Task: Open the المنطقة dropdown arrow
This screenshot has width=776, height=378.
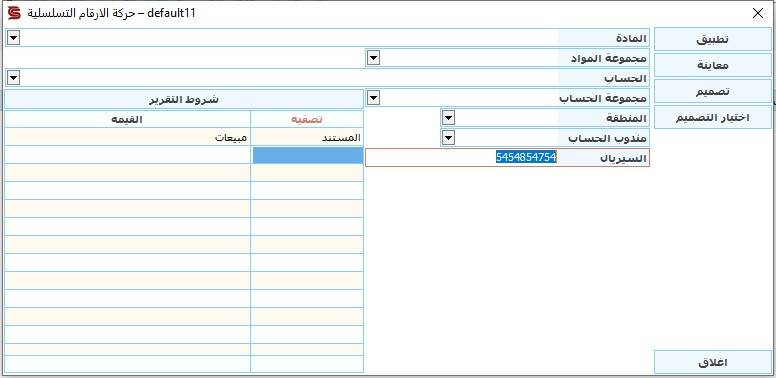Action: point(448,118)
